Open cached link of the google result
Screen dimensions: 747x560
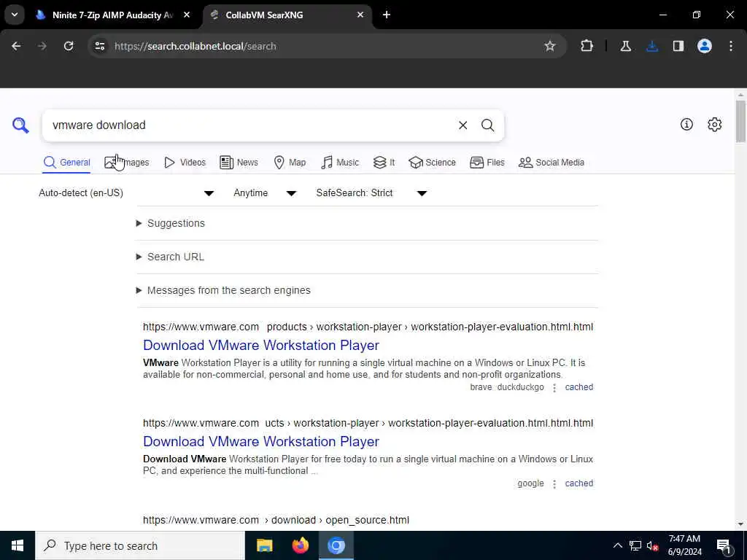click(578, 483)
